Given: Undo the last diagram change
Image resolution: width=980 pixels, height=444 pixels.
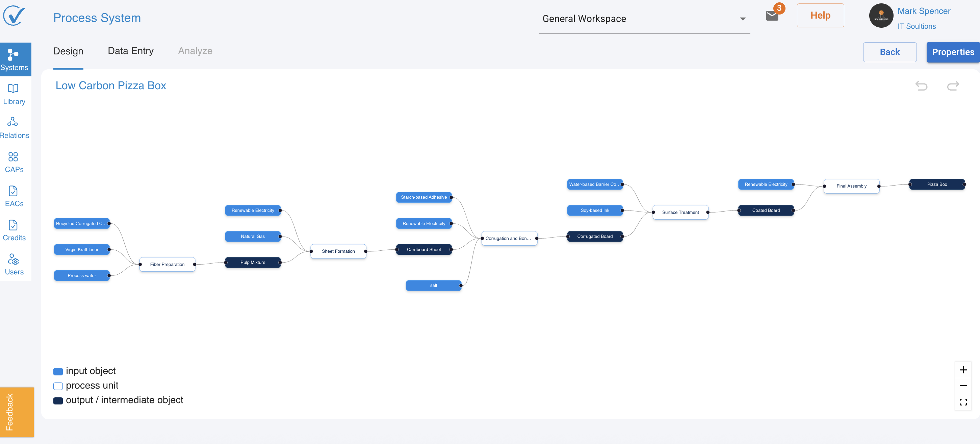Looking at the screenshot, I should click(x=921, y=86).
